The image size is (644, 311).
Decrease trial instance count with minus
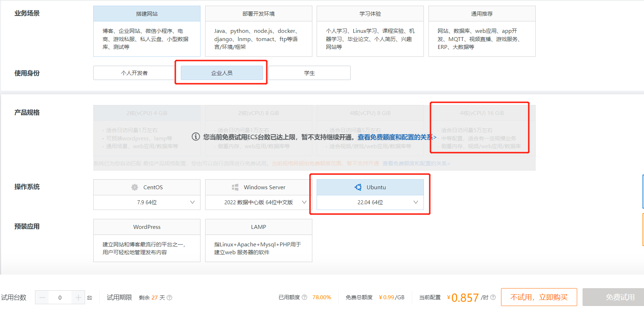(x=42, y=297)
